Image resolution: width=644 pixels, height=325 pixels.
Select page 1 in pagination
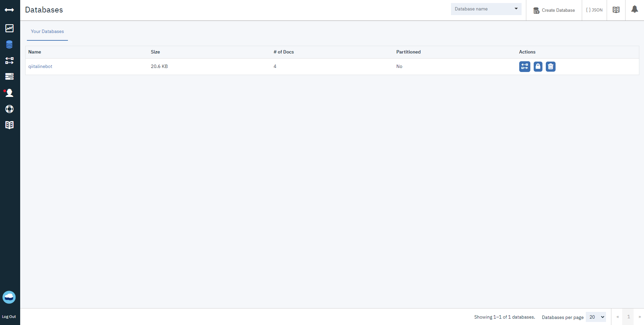[629, 317]
